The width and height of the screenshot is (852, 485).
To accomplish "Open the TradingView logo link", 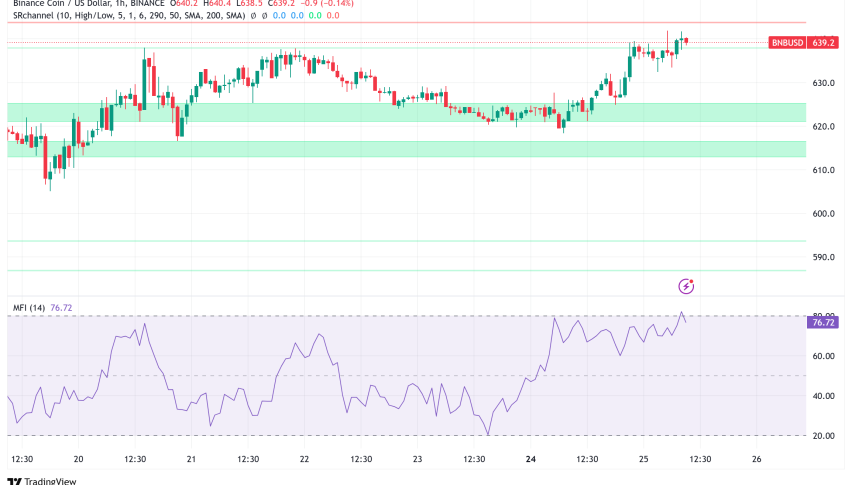I will point(42,481).
